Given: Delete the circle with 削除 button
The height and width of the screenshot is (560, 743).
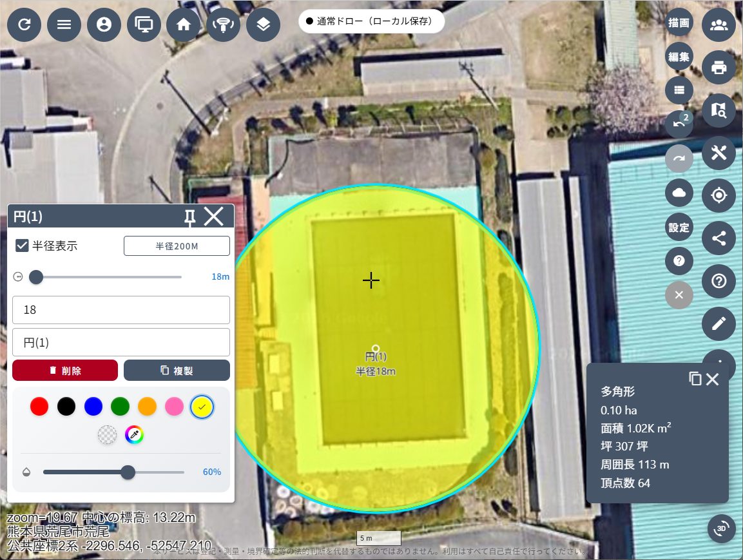Looking at the screenshot, I should (65, 371).
